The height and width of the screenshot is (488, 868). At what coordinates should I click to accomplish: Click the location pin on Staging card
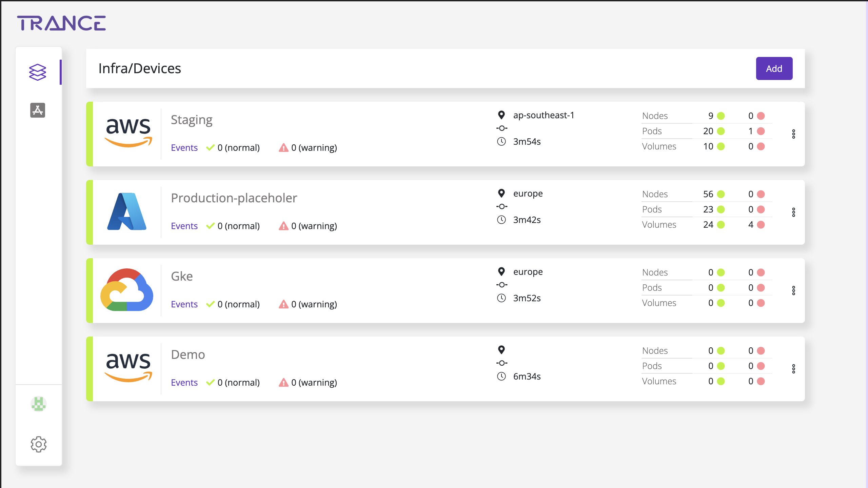pos(501,115)
